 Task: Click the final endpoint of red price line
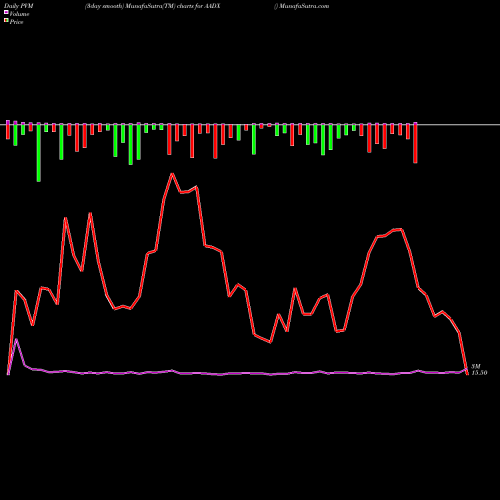467,373
